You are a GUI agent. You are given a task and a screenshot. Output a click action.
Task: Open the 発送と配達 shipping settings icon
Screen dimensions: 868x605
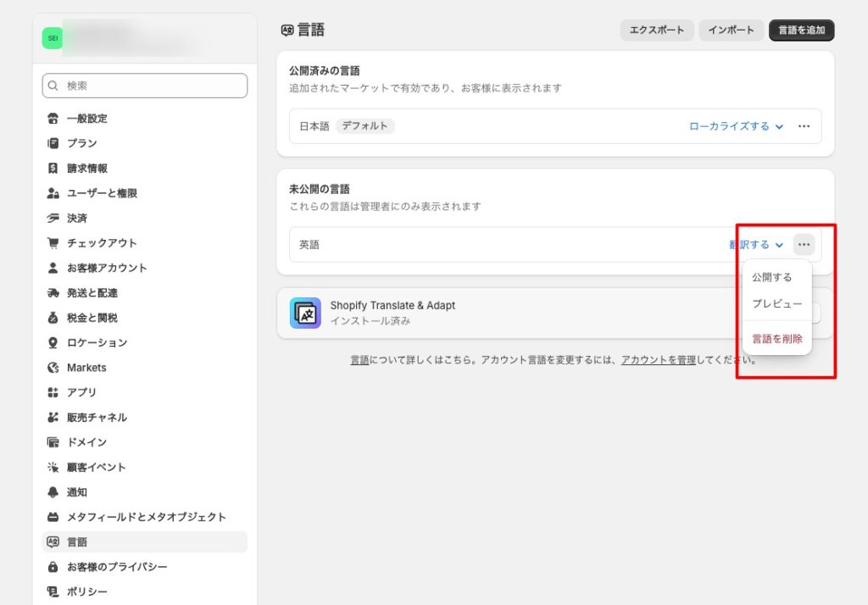click(54, 292)
